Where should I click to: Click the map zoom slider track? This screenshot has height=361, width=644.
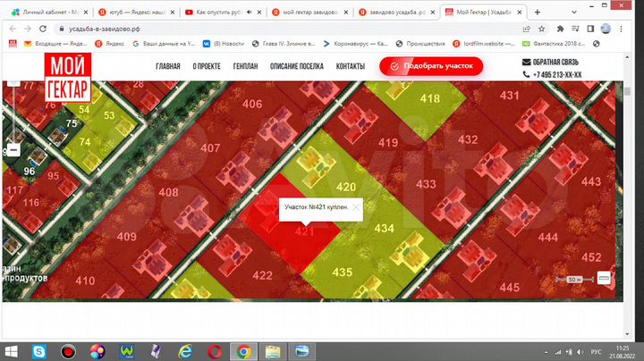point(13,115)
